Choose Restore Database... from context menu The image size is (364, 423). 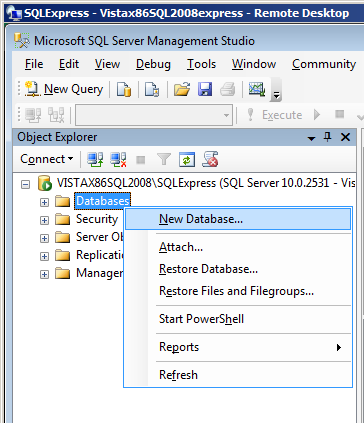(x=238, y=269)
